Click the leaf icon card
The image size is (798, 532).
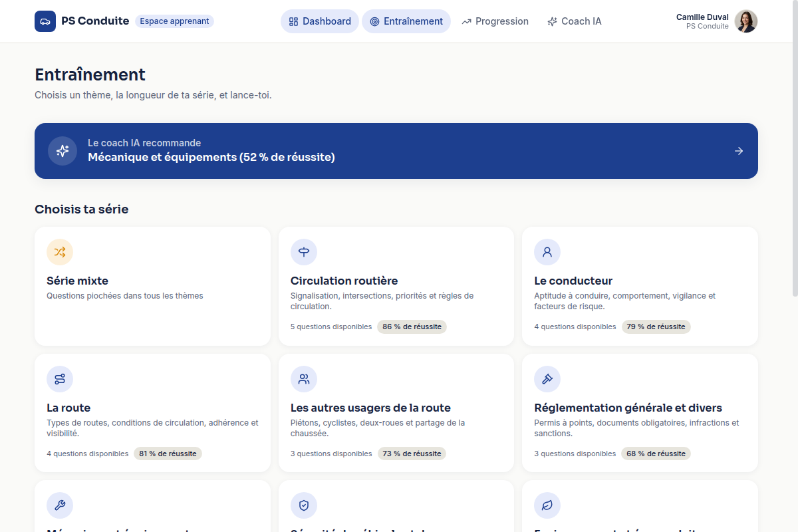pos(547,505)
